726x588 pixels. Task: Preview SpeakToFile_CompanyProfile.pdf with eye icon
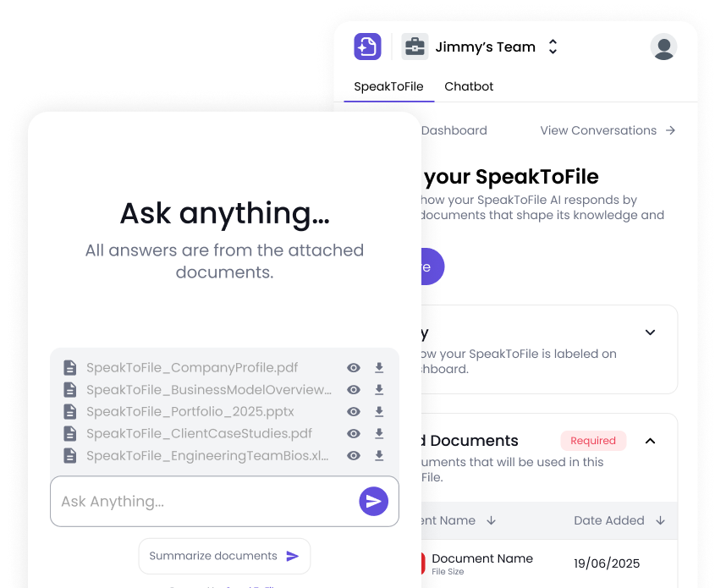[x=354, y=368]
